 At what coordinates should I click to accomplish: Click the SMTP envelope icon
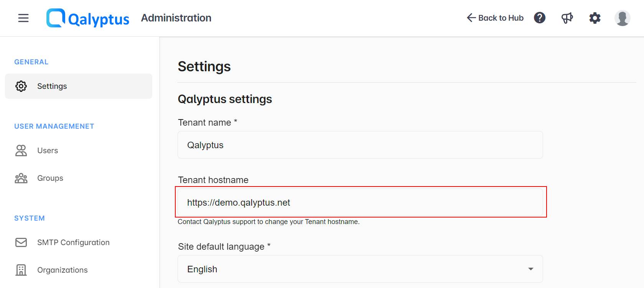pyautogui.click(x=21, y=242)
